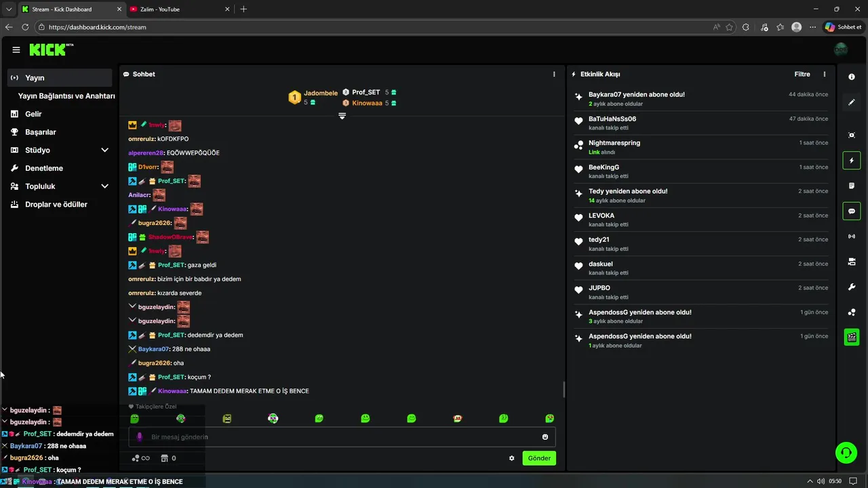Open the Edge browser profile icon
The height and width of the screenshot is (488, 868).
pyautogui.click(x=796, y=27)
